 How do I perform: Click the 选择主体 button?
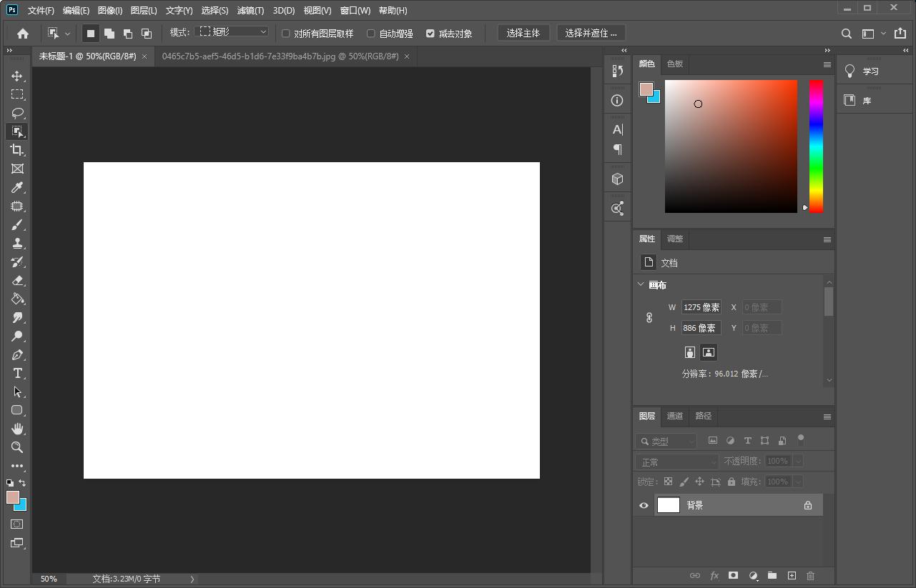pos(523,32)
